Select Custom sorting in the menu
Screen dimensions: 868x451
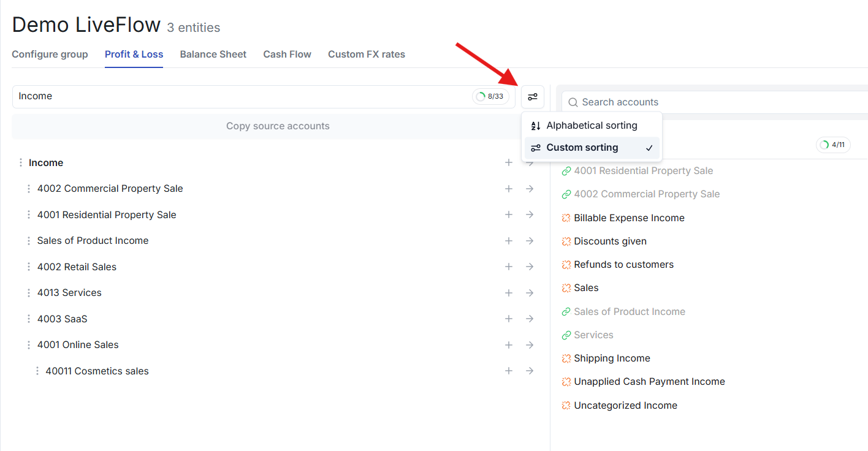point(592,148)
